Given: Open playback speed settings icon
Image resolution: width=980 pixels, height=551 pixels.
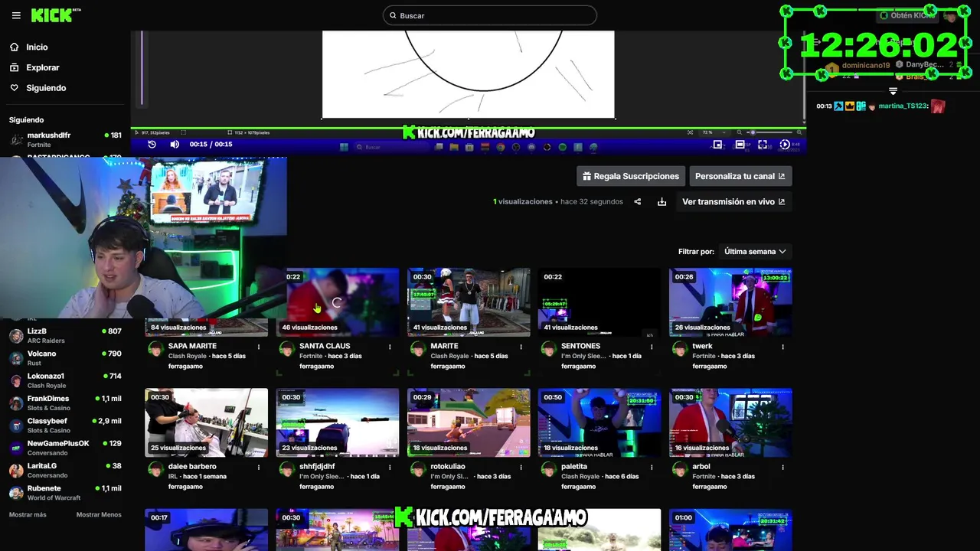Looking at the screenshot, I should 785,144.
